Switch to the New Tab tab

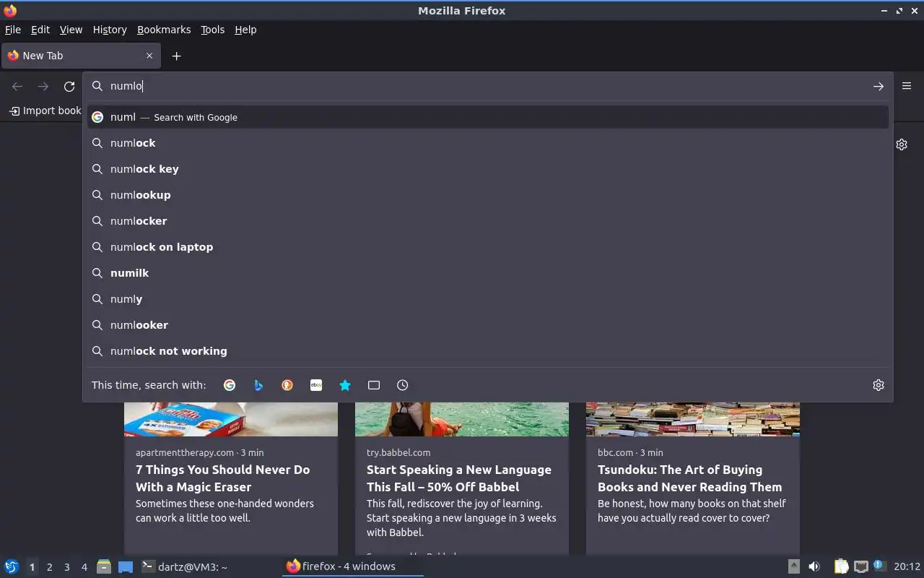(x=81, y=56)
